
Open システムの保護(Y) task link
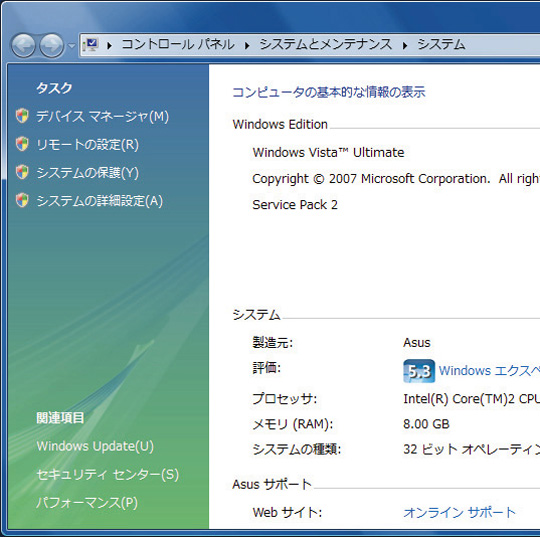pos(87,173)
